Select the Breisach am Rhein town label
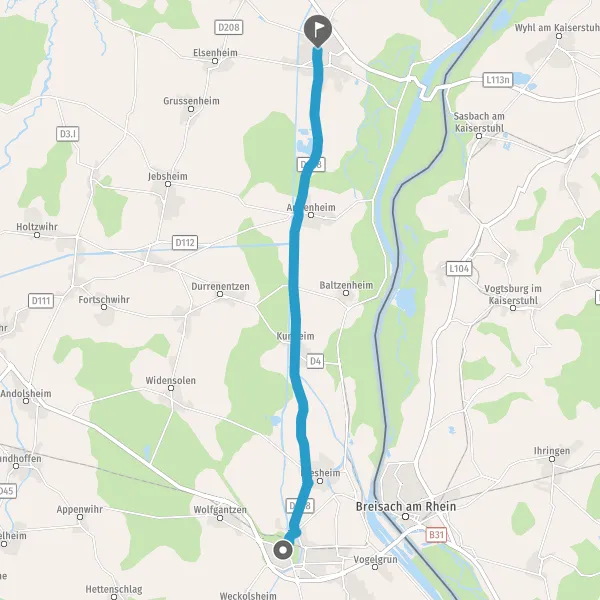Viewport: 600px width, 600px height. click(406, 506)
